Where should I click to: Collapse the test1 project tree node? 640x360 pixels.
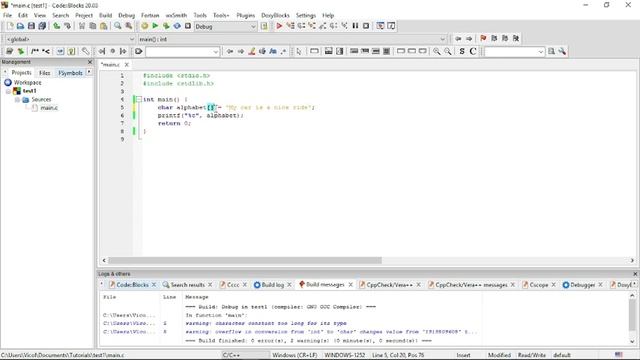pyautogui.click(x=8, y=91)
